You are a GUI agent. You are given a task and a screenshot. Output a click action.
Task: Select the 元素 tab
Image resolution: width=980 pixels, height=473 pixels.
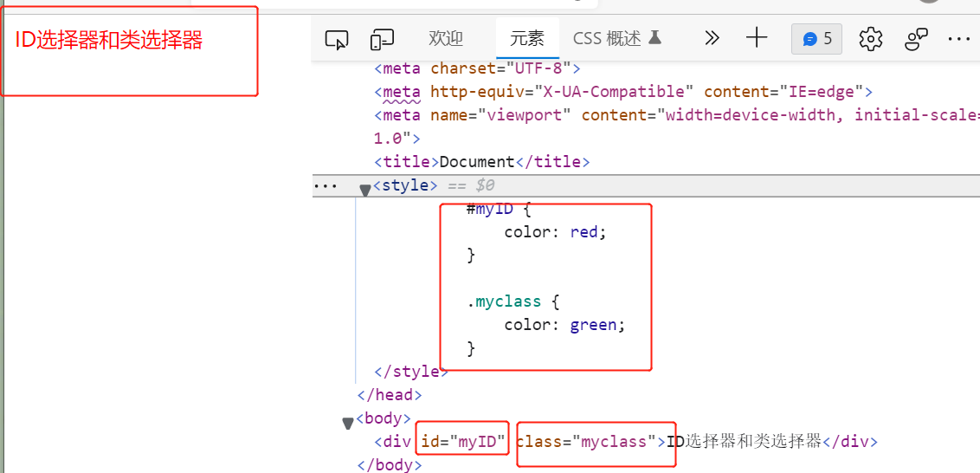527,39
